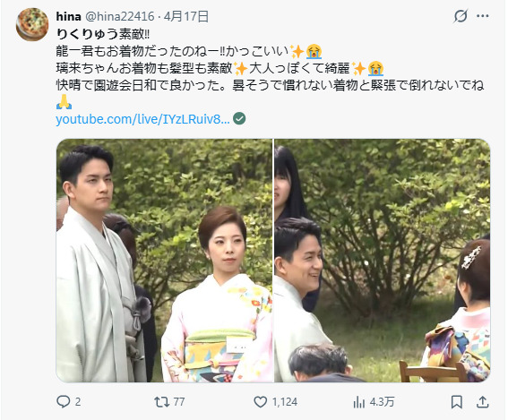The image size is (508, 420).
Task: Open view analytics bar chart icon
Action: pyautogui.click(x=359, y=402)
